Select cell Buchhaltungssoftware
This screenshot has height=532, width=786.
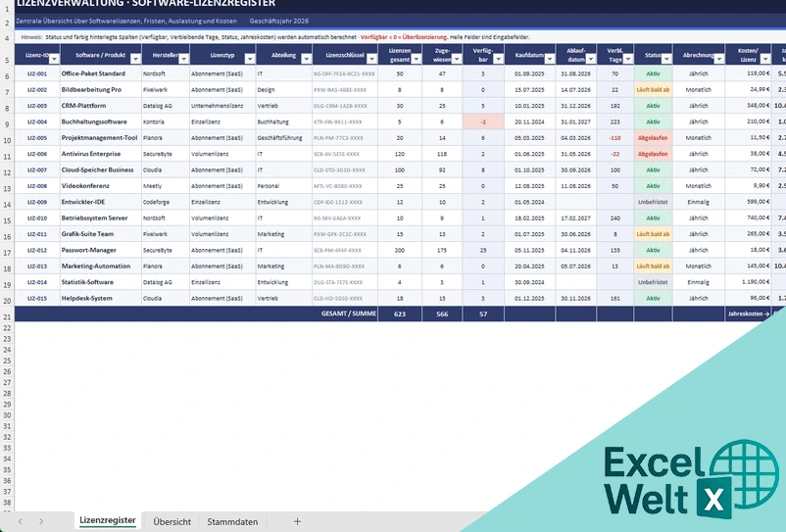point(100,121)
